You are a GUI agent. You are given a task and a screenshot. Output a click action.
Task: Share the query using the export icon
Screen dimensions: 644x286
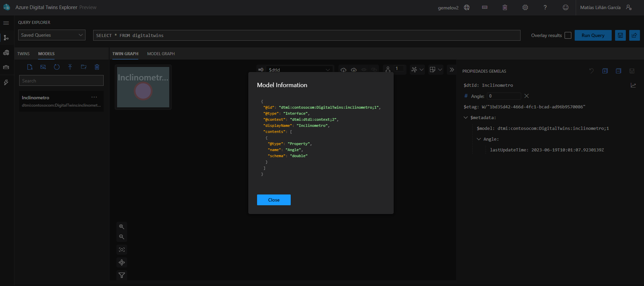(x=635, y=35)
